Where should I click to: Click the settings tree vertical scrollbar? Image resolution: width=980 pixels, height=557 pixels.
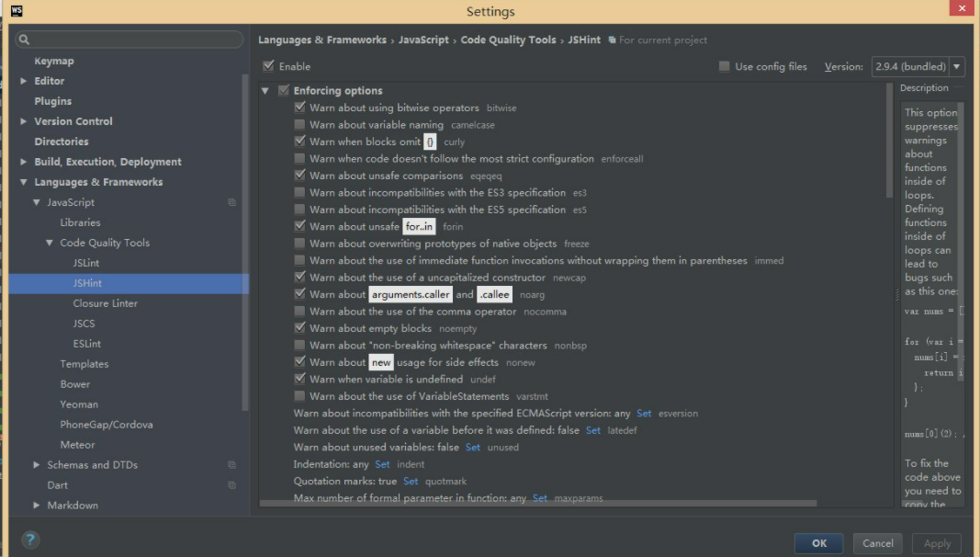pos(245,243)
